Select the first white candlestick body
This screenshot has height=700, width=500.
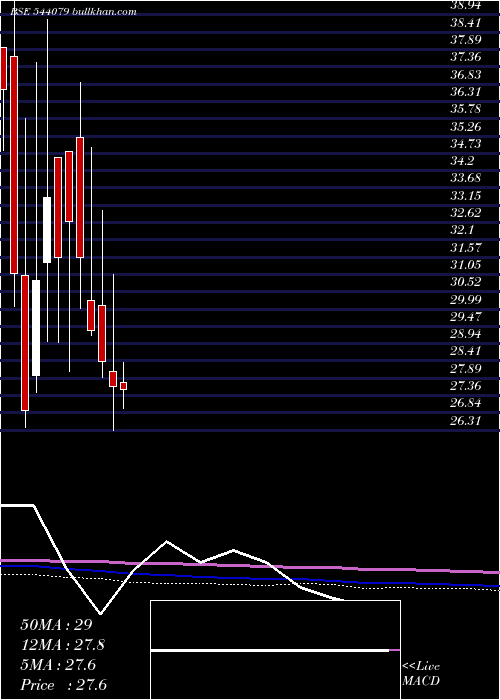pos(36,328)
